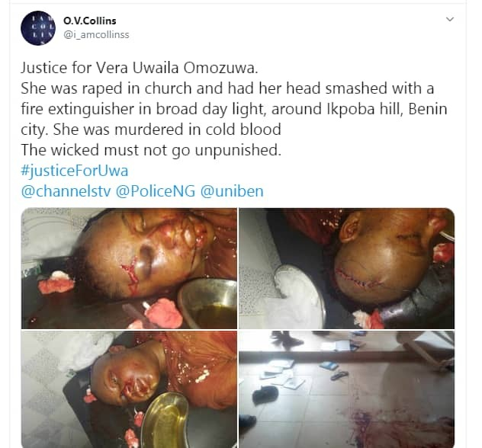482x448 pixels.
Task: Expand the tweet options chevron menu
Action: (450, 19)
